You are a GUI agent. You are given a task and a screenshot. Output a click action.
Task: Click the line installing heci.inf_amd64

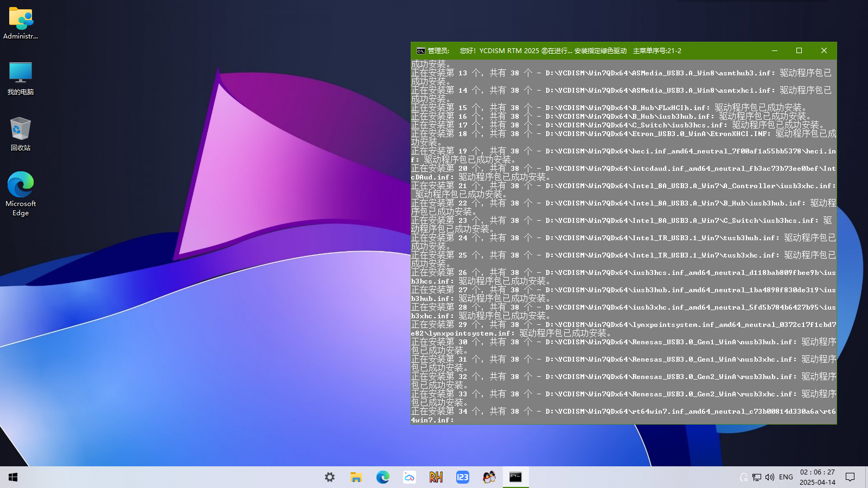624,155
